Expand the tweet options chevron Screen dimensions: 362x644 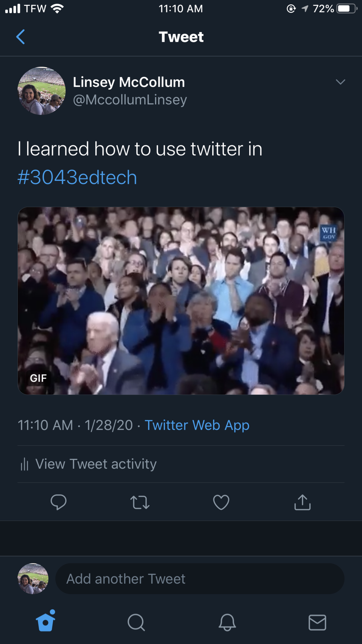tap(340, 82)
